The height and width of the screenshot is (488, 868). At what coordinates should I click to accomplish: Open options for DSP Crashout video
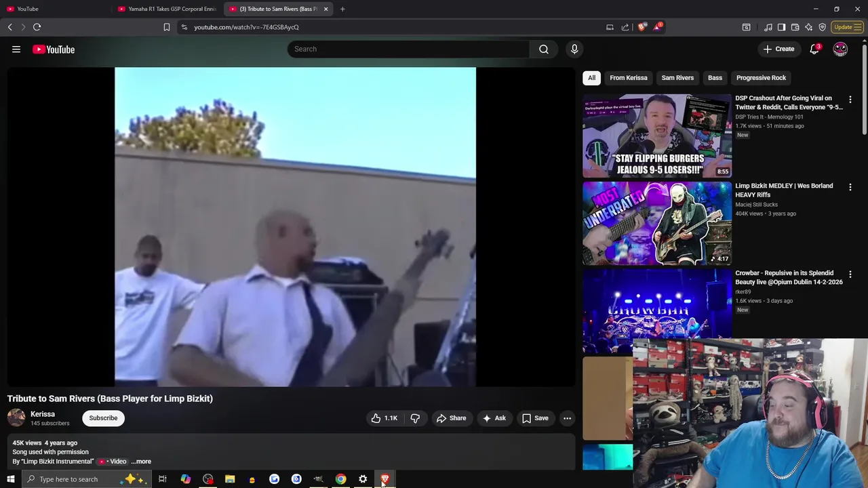850,100
